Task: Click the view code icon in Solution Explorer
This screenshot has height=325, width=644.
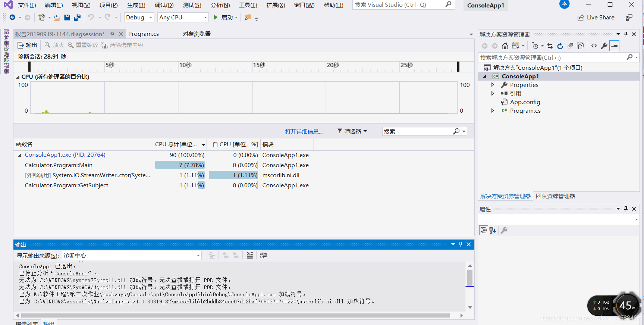Action: [x=594, y=46]
